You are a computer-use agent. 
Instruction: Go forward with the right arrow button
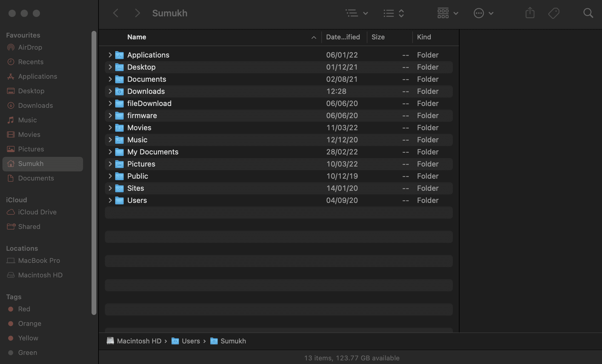[x=137, y=13]
